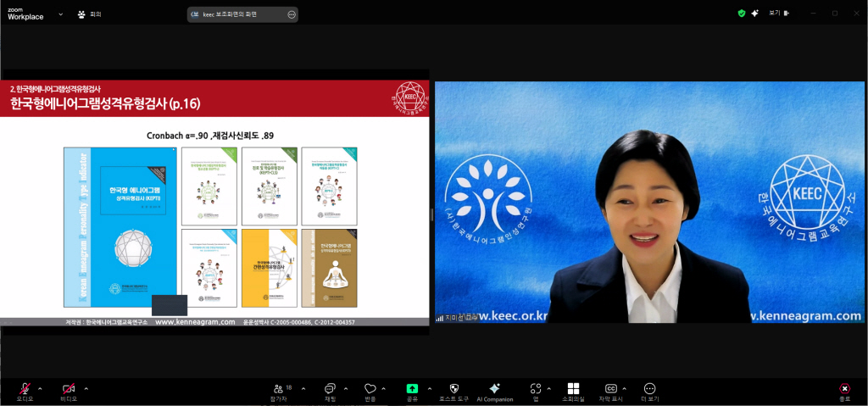Open AI Companion
The width and height of the screenshot is (868, 406).
click(495, 391)
